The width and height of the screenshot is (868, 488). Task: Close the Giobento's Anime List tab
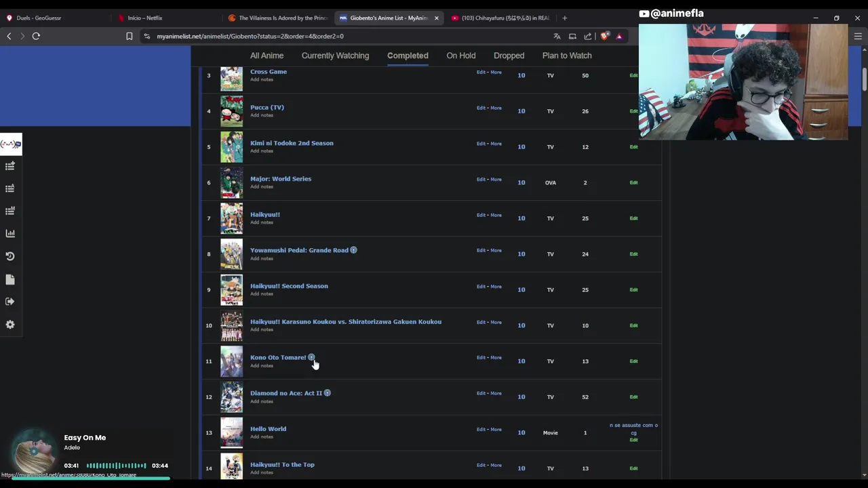(437, 18)
